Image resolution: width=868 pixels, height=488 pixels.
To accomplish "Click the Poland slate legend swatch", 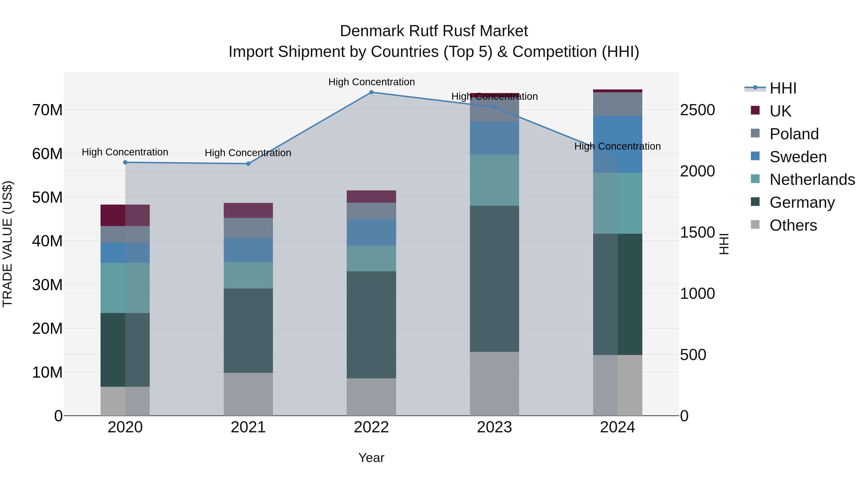I will (755, 133).
